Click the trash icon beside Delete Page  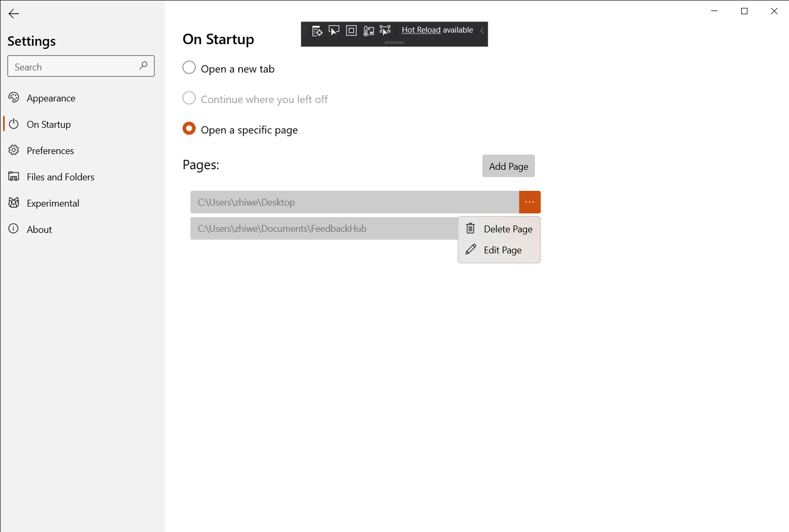point(471,228)
